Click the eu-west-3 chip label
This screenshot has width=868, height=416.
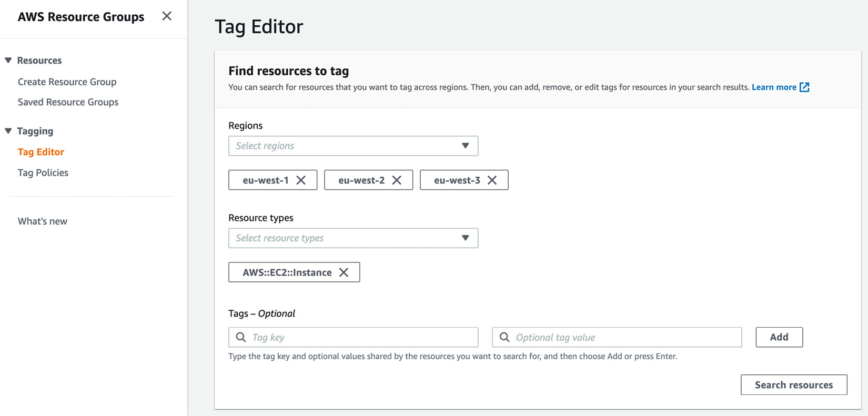(457, 180)
